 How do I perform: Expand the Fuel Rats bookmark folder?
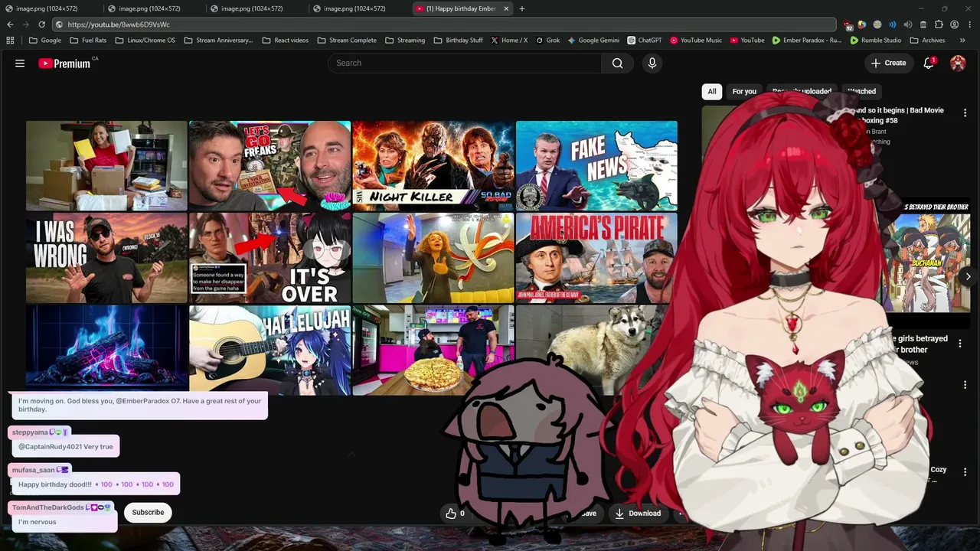tap(87, 41)
